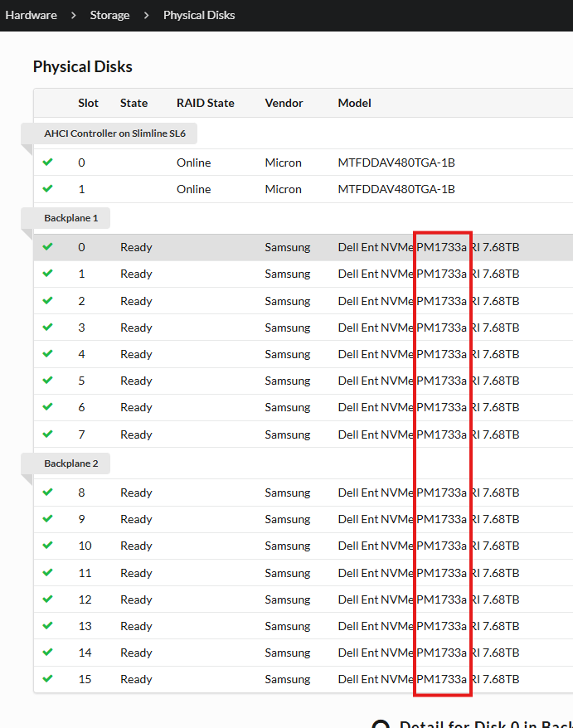Viewport: 573px width, 728px height.
Task: Click the status check icon for slot 2
Action: point(47,300)
